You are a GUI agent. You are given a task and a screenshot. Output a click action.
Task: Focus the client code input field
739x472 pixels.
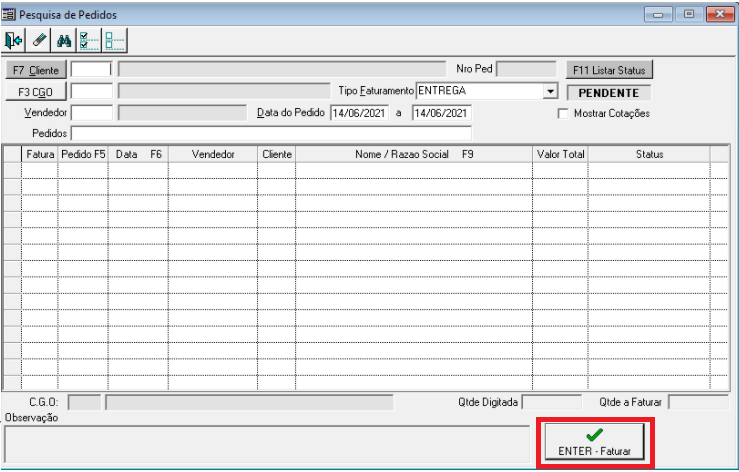tap(91, 69)
